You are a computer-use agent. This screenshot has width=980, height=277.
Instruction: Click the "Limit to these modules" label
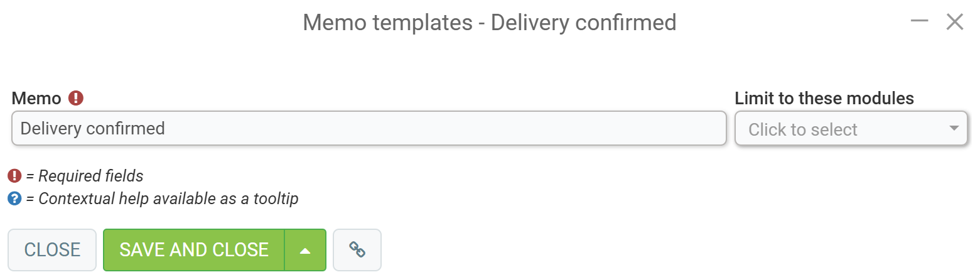click(824, 99)
